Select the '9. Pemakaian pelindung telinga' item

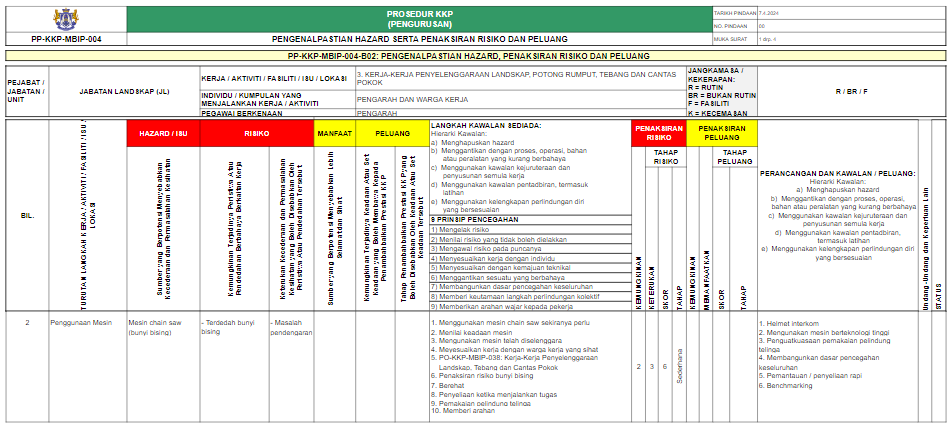[481, 403]
